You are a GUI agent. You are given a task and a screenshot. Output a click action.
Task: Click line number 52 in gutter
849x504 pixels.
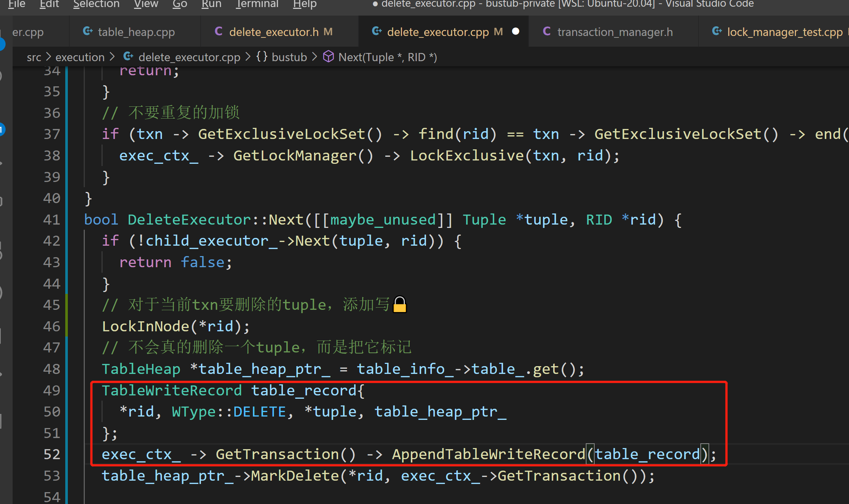point(52,454)
